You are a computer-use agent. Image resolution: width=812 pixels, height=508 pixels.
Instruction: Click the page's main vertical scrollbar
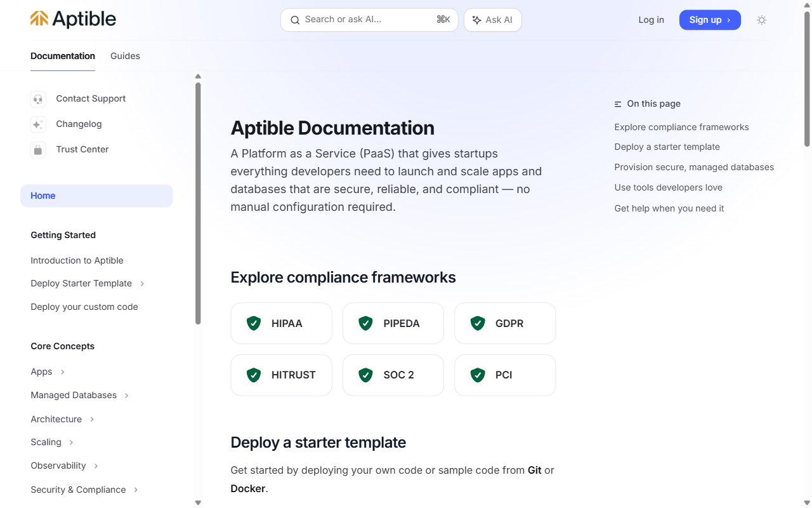807,79
